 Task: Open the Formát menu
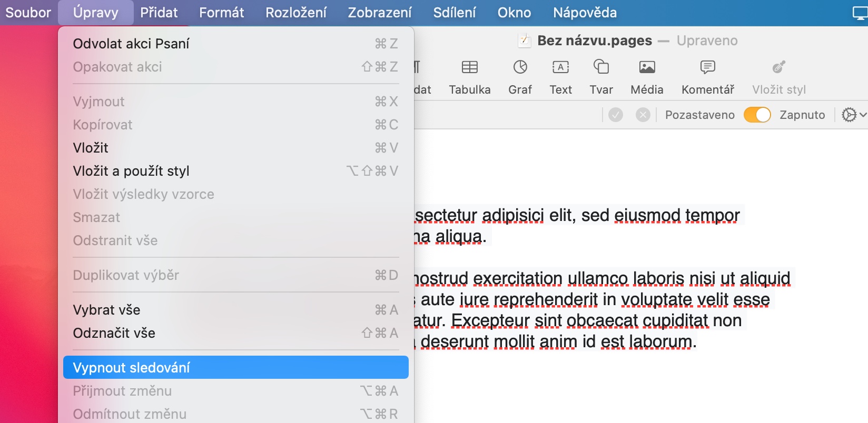pyautogui.click(x=221, y=13)
